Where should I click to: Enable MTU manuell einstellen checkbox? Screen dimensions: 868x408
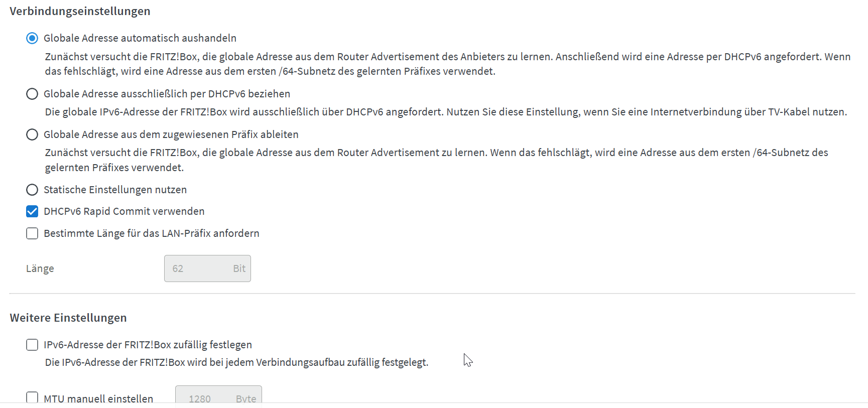click(32, 397)
